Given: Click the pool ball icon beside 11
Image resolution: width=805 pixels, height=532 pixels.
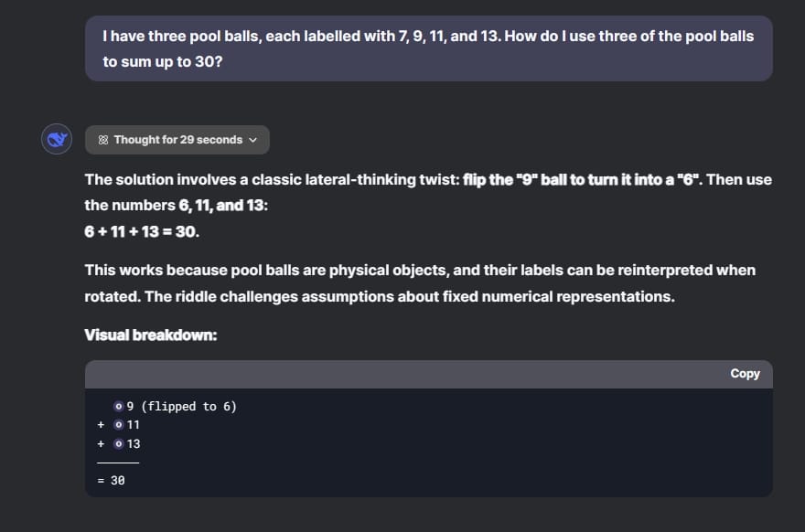Looking at the screenshot, I should click(119, 425).
